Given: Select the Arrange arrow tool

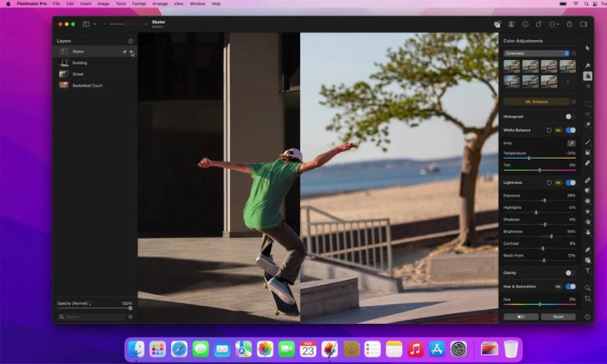Looking at the screenshot, I should point(588,48).
